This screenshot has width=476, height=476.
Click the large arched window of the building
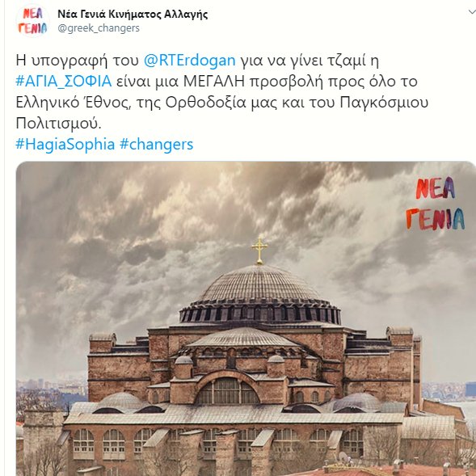[227, 391]
